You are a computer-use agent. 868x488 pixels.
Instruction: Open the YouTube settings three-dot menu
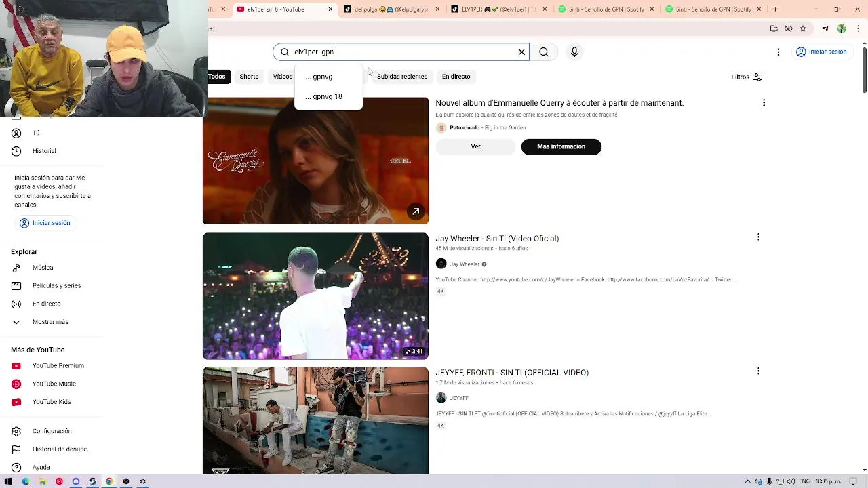[778, 52]
